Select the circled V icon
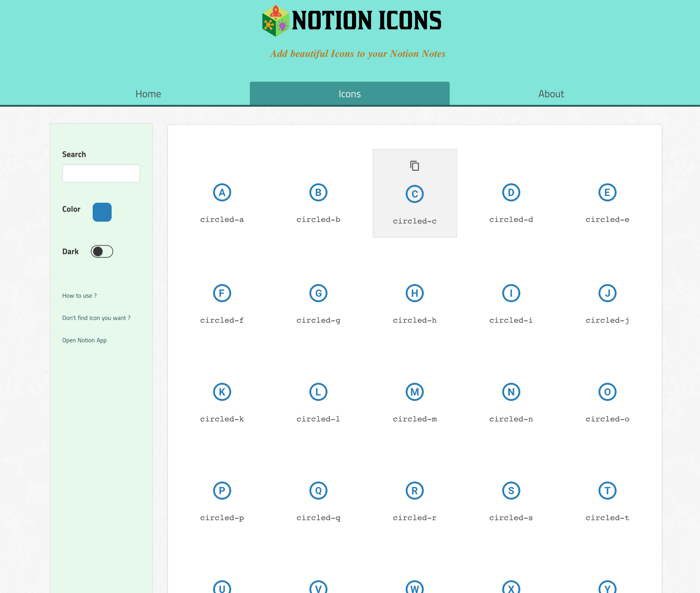700x593 pixels. click(318, 587)
